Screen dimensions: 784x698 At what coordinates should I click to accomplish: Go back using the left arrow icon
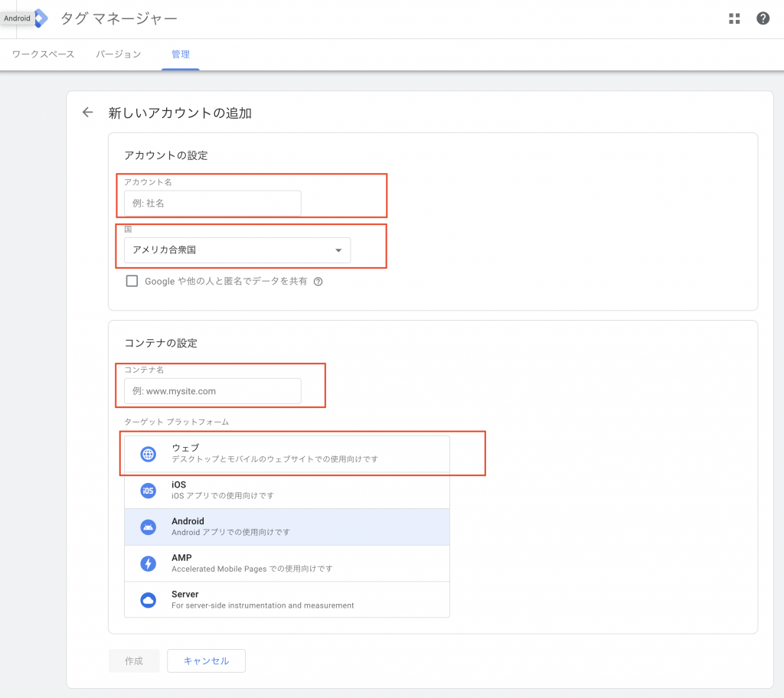click(87, 113)
